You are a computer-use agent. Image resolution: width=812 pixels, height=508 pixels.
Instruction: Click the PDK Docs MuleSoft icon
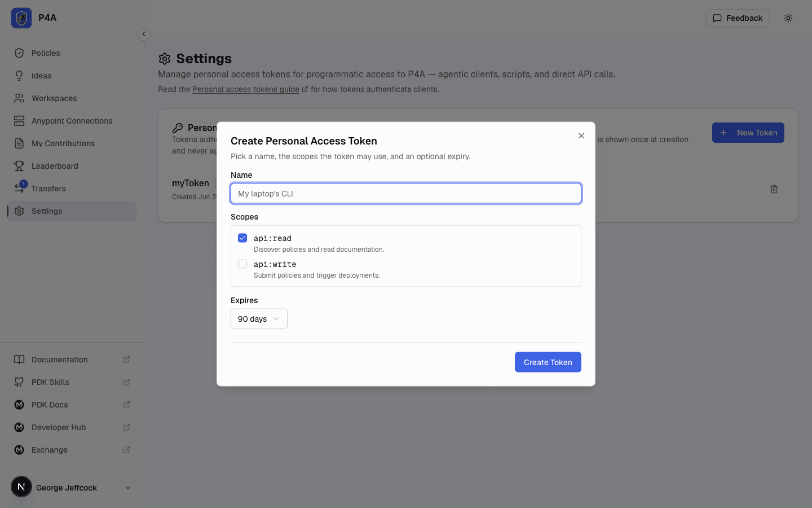click(19, 405)
